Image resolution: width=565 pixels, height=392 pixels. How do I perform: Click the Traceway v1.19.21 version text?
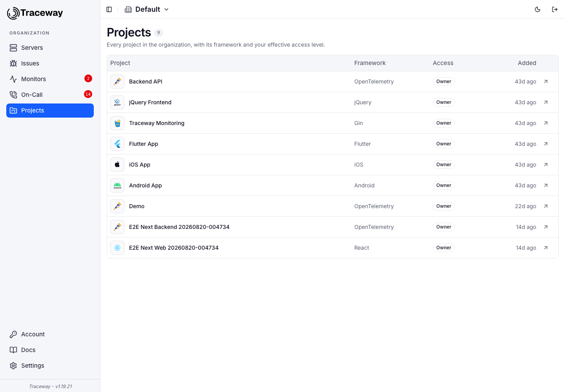(51, 387)
